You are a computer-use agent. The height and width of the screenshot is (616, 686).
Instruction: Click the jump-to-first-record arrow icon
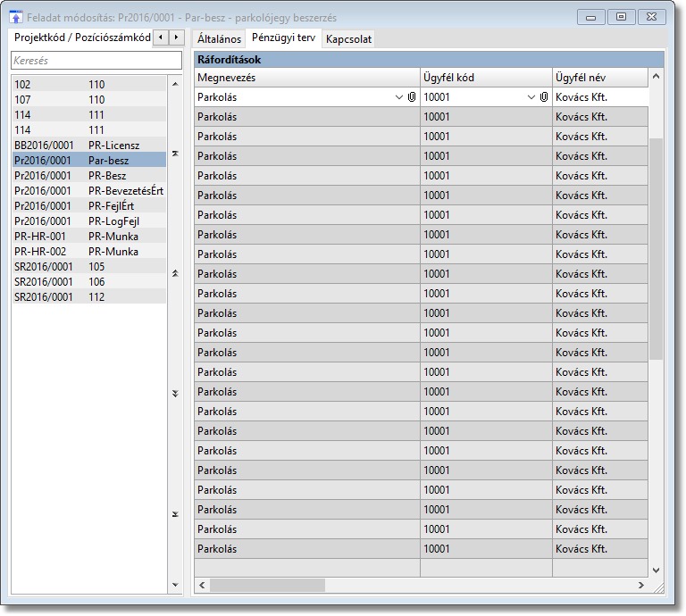click(x=175, y=154)
